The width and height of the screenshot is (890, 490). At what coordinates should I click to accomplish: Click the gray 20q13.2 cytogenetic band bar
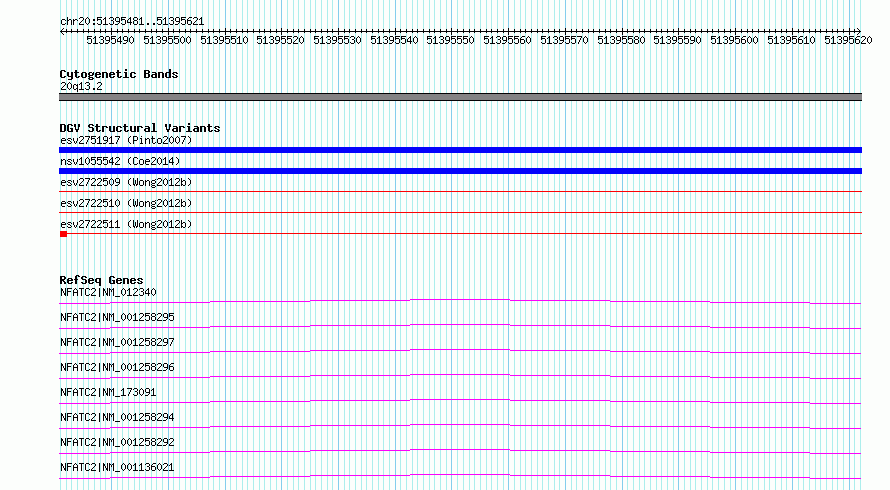[x=460, y=97]
